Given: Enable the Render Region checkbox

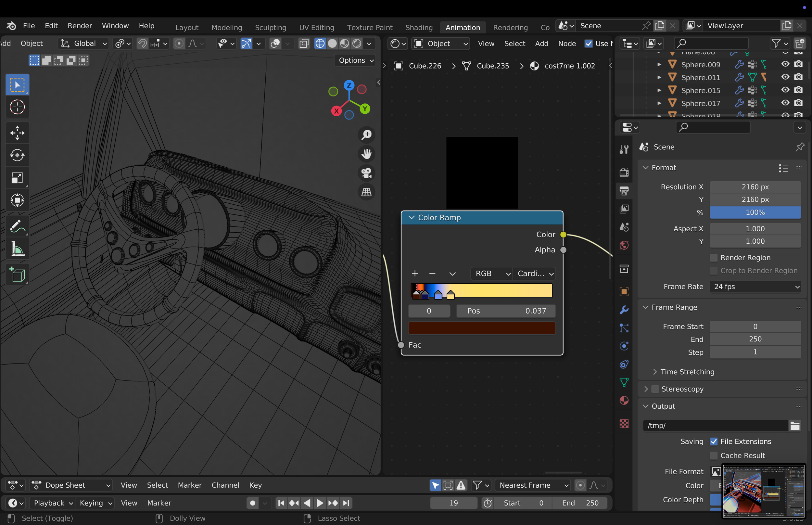Looking at the screenshot, I should tap(714, 258).
